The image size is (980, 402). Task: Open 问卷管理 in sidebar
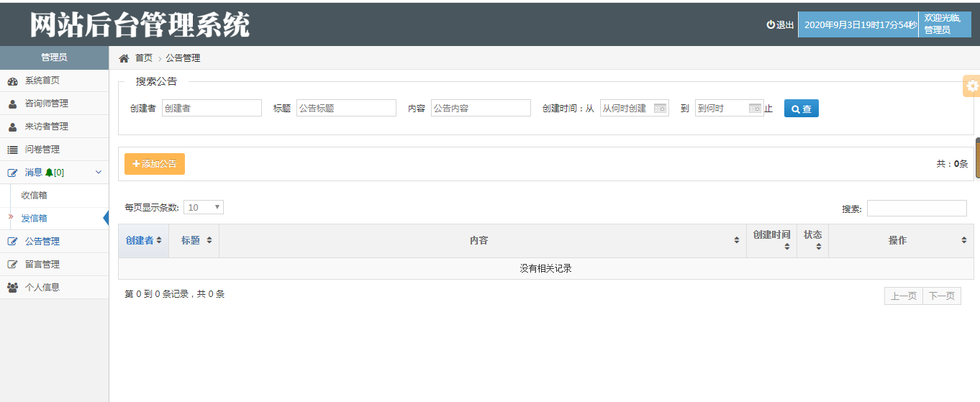point(54,150)
